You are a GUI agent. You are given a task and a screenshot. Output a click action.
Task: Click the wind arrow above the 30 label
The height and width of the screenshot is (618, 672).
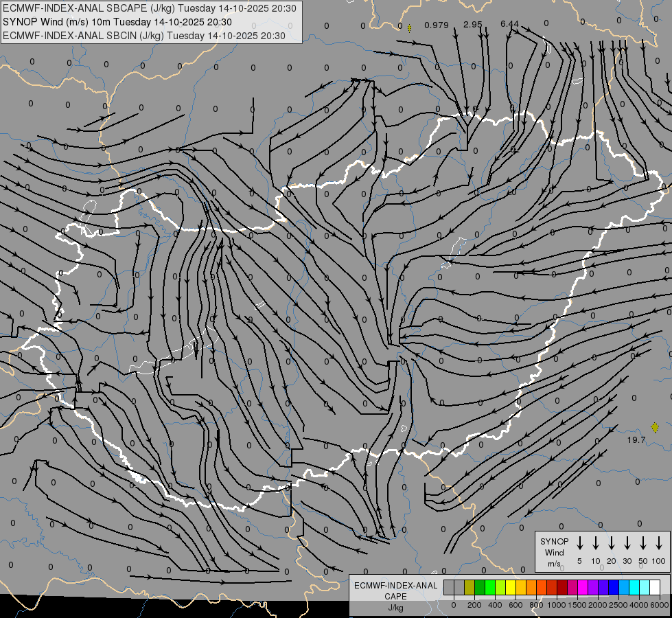click(627, 542)
